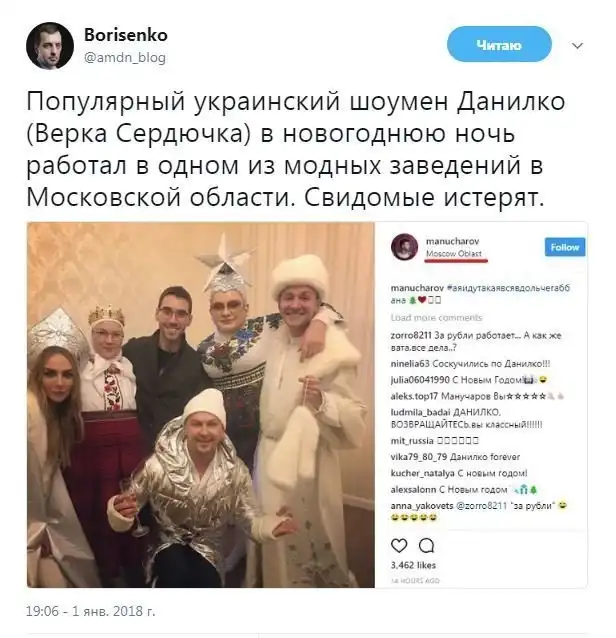The image size is (616, 638).
Task: Open commenter ludmila_badai's profile
Action: pos(417,412)
